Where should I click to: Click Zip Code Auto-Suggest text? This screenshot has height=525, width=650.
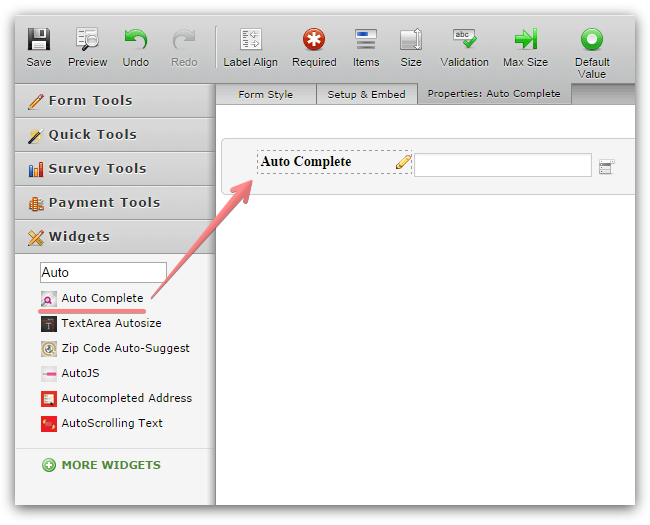pyautogui.click(x=125, y=348)
